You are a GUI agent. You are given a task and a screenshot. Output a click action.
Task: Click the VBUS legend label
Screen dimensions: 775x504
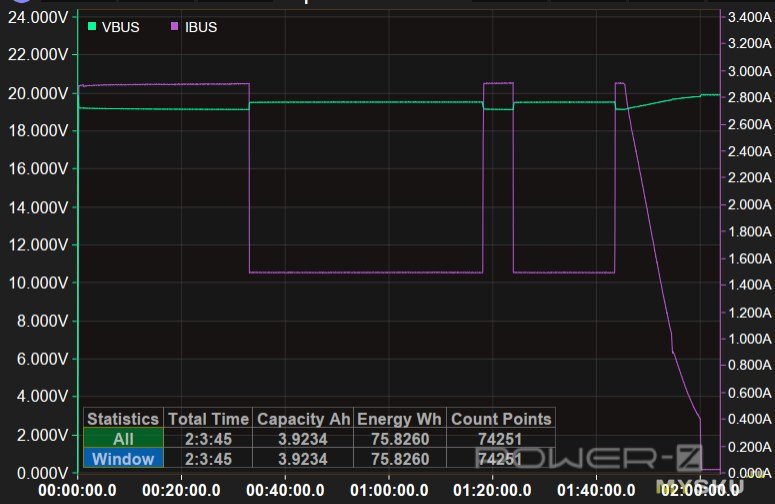121,27
